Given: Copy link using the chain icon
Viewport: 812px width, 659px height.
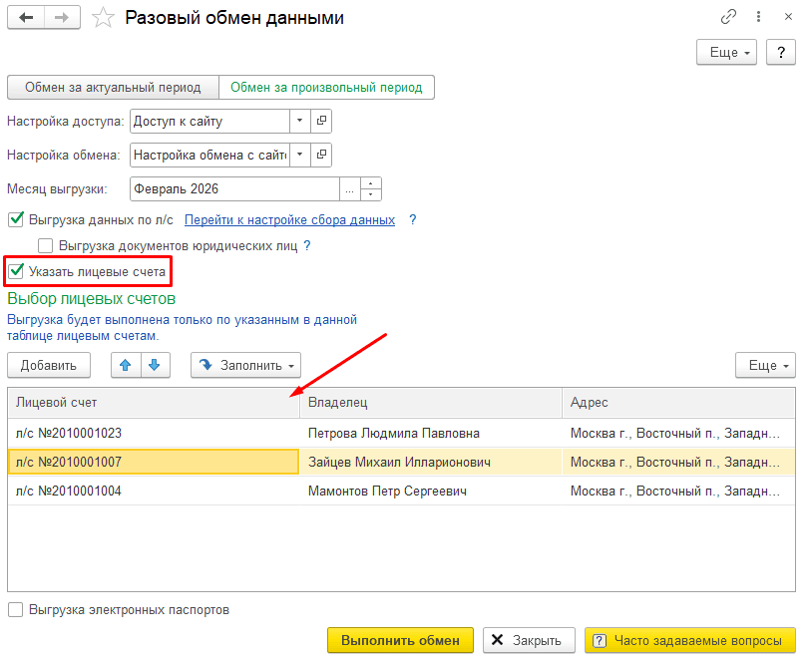Looking at the screenshot, I should (x=728, y=18).
